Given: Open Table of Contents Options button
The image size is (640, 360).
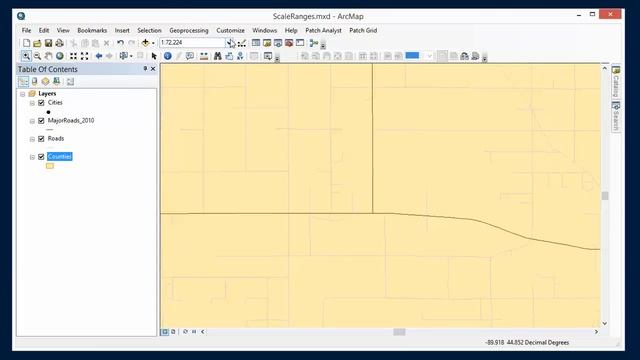Looking at the screenshot, I should pos(70,81).
